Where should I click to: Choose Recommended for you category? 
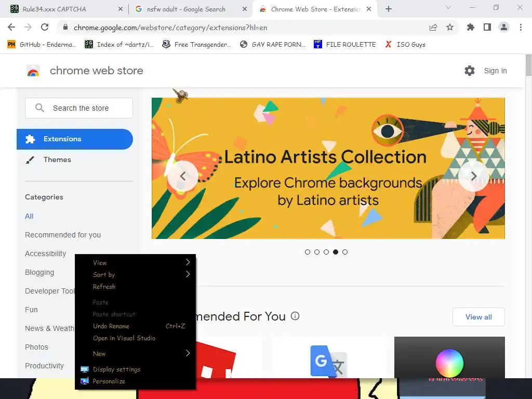(x=63, y=235)
